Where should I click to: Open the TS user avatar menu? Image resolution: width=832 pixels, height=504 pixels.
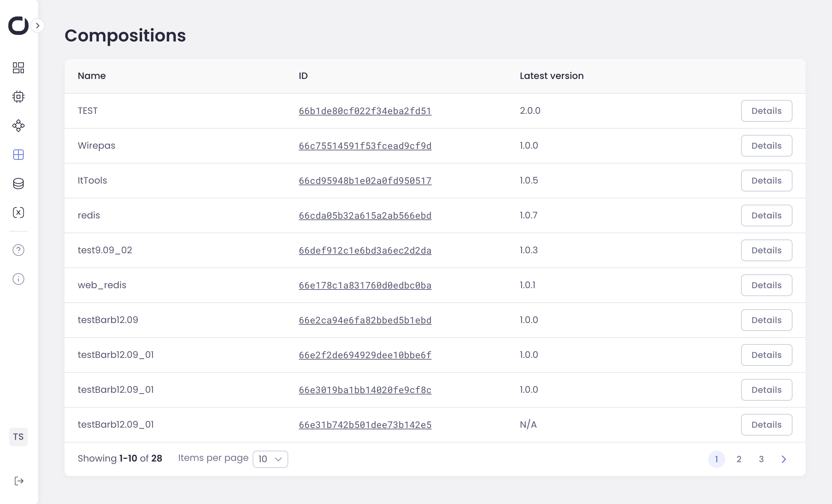click(x=18, y=437)
